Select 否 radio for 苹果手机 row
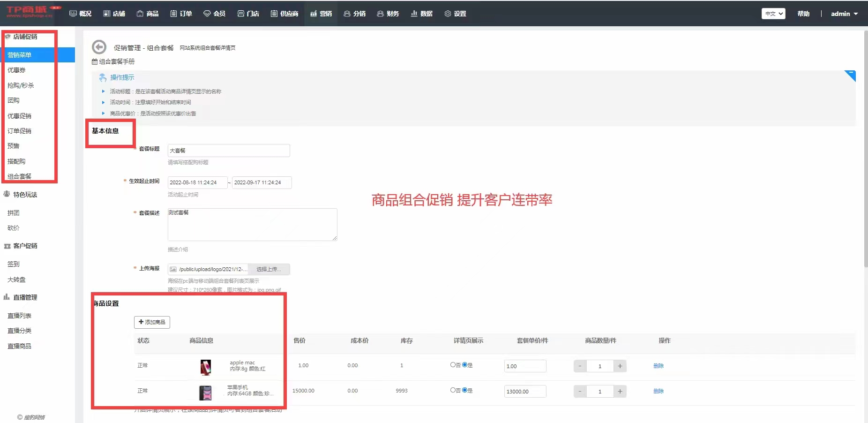This screenshot has height=423, width=868. (x=453, y=390)
